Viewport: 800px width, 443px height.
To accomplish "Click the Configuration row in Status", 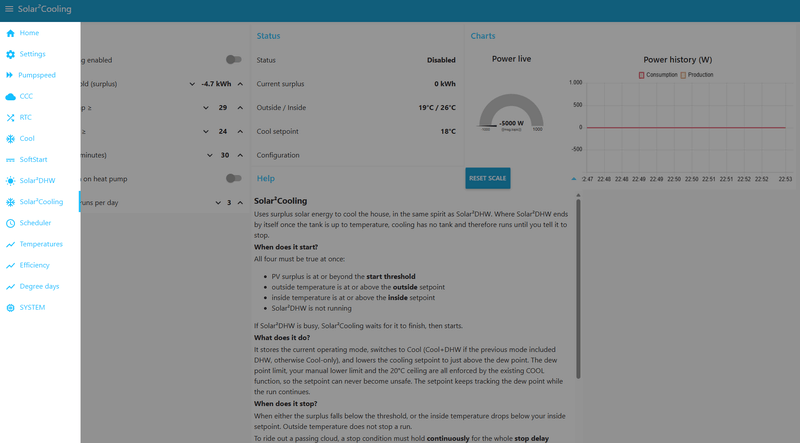I will click(x=356, y=155).
